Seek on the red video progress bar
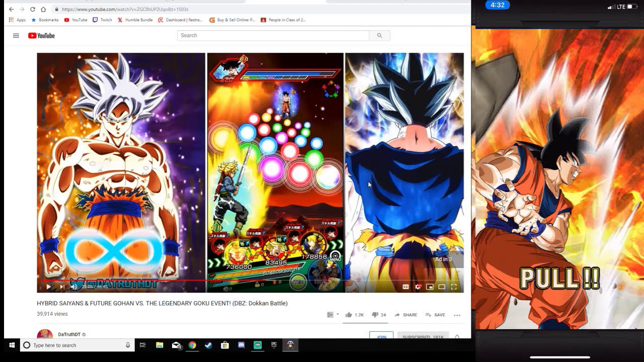Image resolution: width=644 pixels, height=362 pixels. coord(250,281)
